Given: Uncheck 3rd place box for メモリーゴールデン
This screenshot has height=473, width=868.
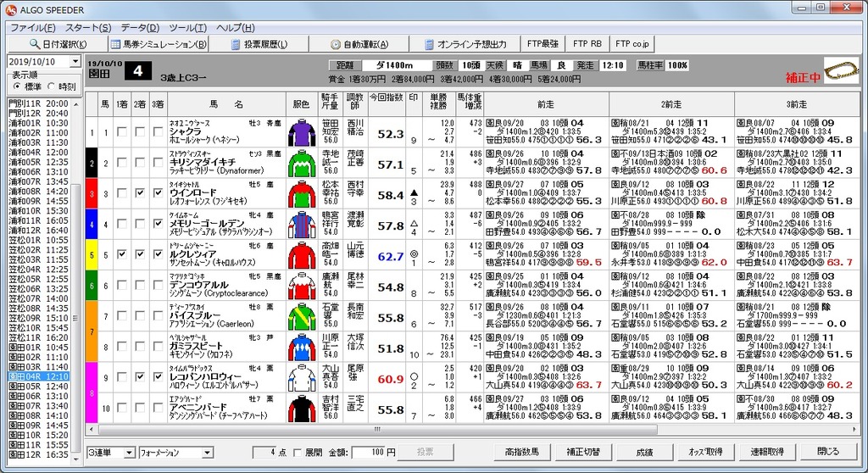Looking at the screenshot, I should click(159, 224).
